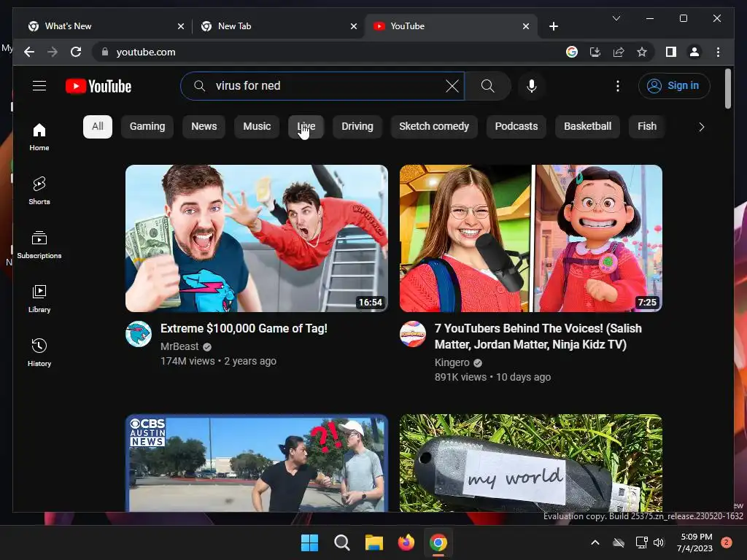Viewport: 747px width, 560px height.
Task: Open YouTube settings three-dot menu
Action: (617, 86)
